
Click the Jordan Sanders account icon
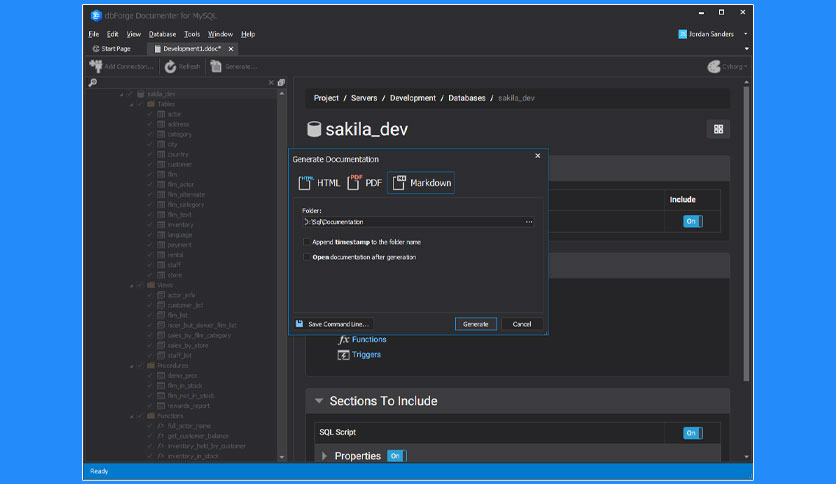[x=682, y=34]
